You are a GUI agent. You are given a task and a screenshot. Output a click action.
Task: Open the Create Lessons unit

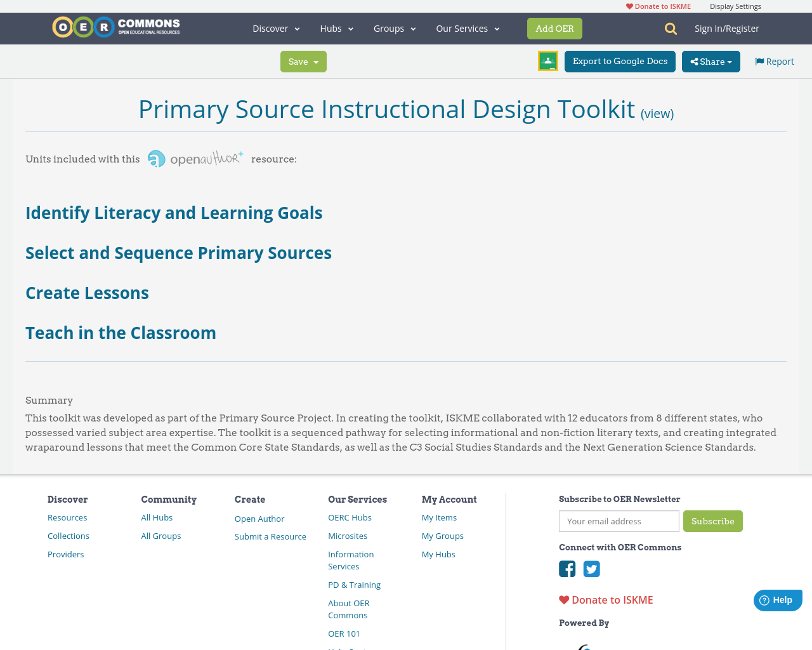[x=87, y=292]
